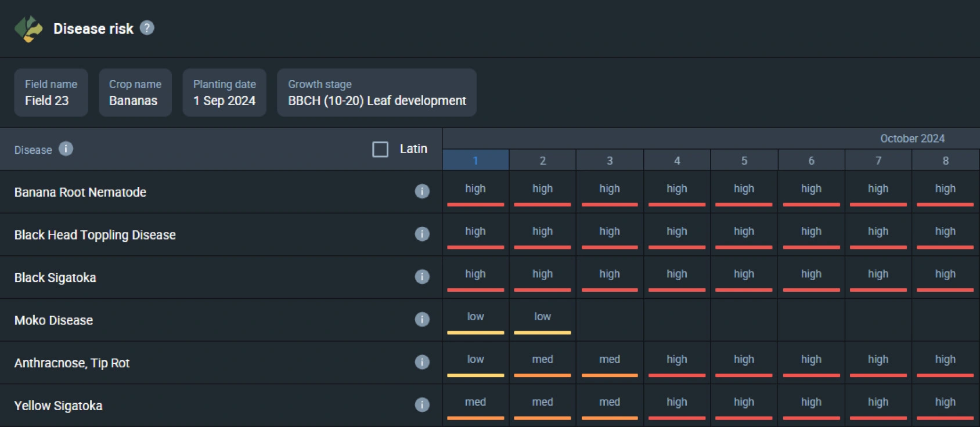View Moko Disease info icon
This screenshot has width=980, height=427.
point(422,320)
